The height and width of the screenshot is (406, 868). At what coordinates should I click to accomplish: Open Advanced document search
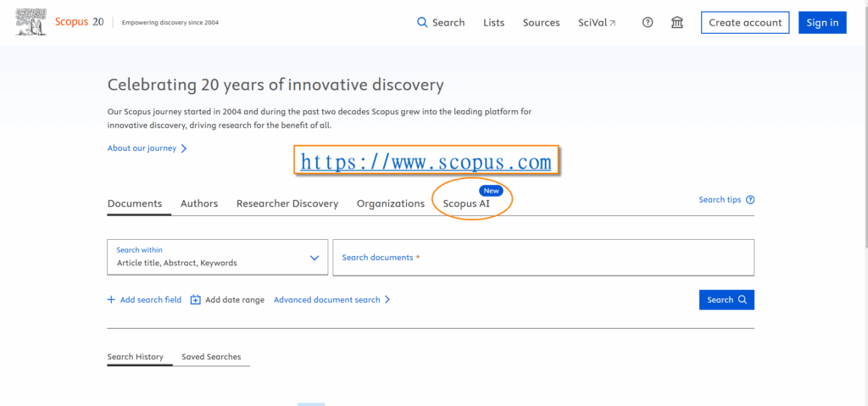click(x=331, y=300)
